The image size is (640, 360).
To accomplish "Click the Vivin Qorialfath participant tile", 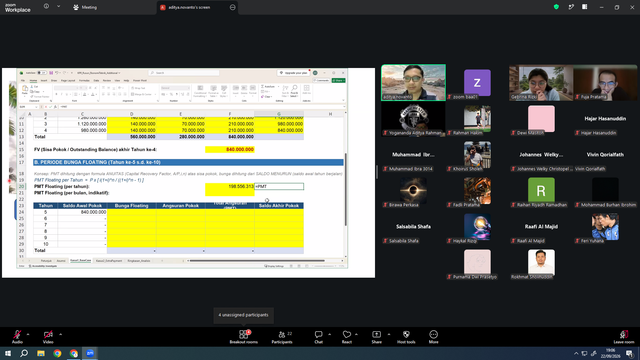I will tap(605, 154).
